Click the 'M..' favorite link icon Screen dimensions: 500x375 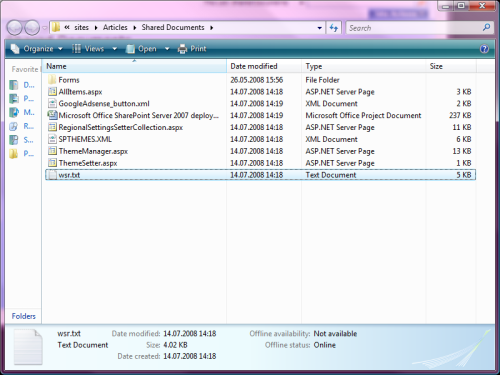pyautogui.click(x=14, y=112)
